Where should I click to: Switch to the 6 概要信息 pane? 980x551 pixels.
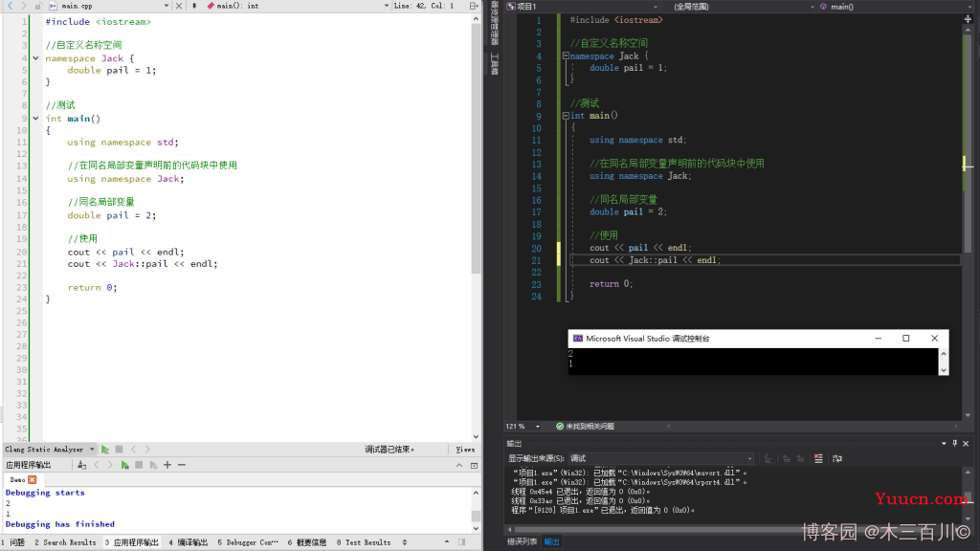pyautogui.click(x=307, y=542)
